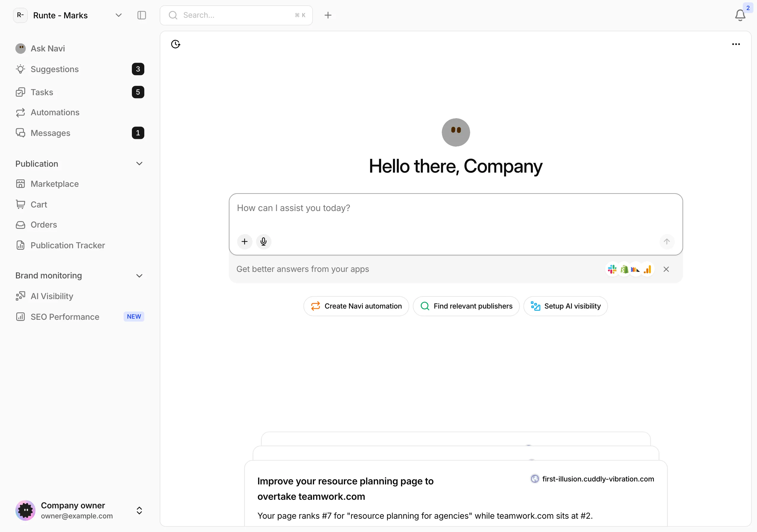The width and height of the screenshot is (757, 532).
Task: Open the notifications bell
Action: tap(740, 15)
